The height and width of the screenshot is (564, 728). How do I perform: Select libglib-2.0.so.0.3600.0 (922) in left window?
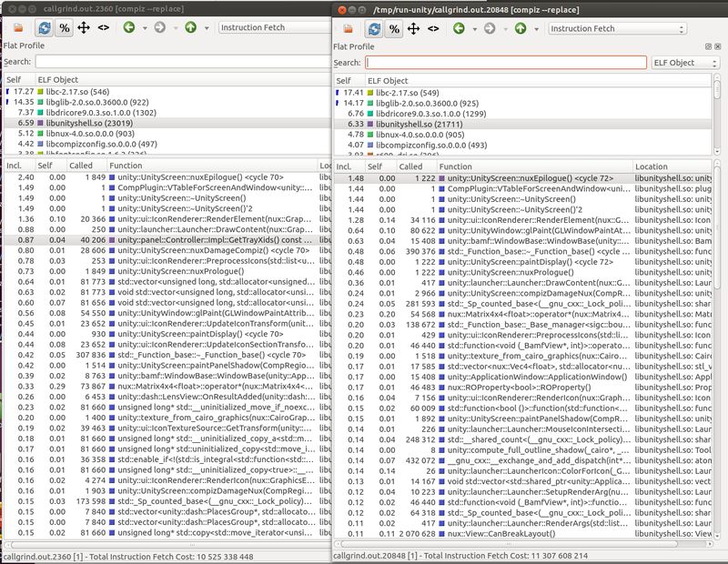pyautogui.click(x=167, y=102)
